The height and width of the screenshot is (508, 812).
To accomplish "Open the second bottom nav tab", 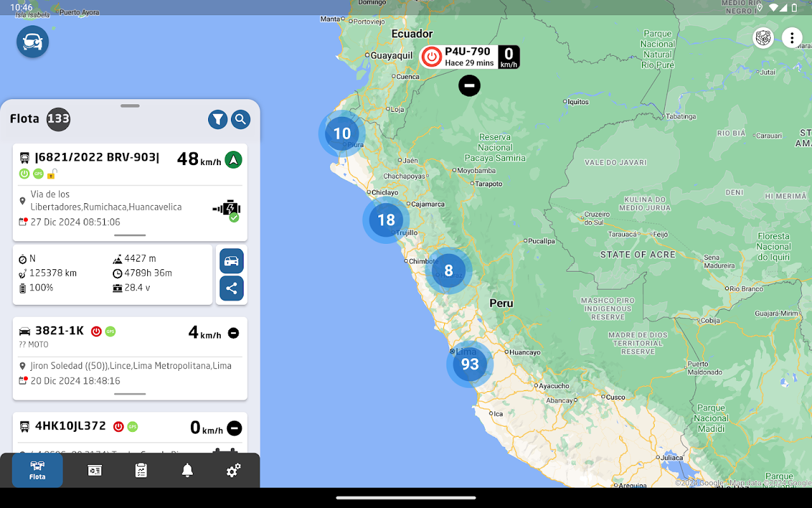I will [95, 471].
